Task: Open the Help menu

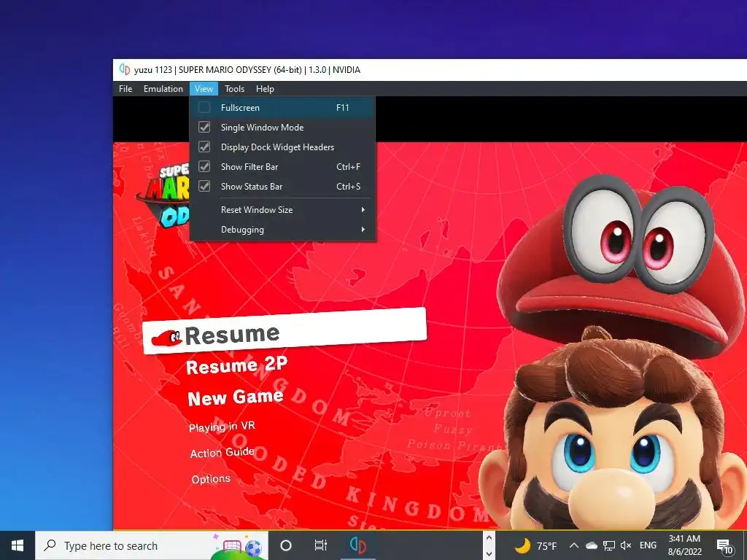Action: pos(265,89)
